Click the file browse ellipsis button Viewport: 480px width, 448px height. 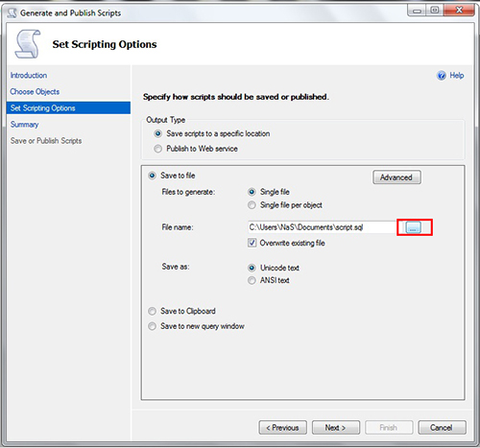pos(413,227)
